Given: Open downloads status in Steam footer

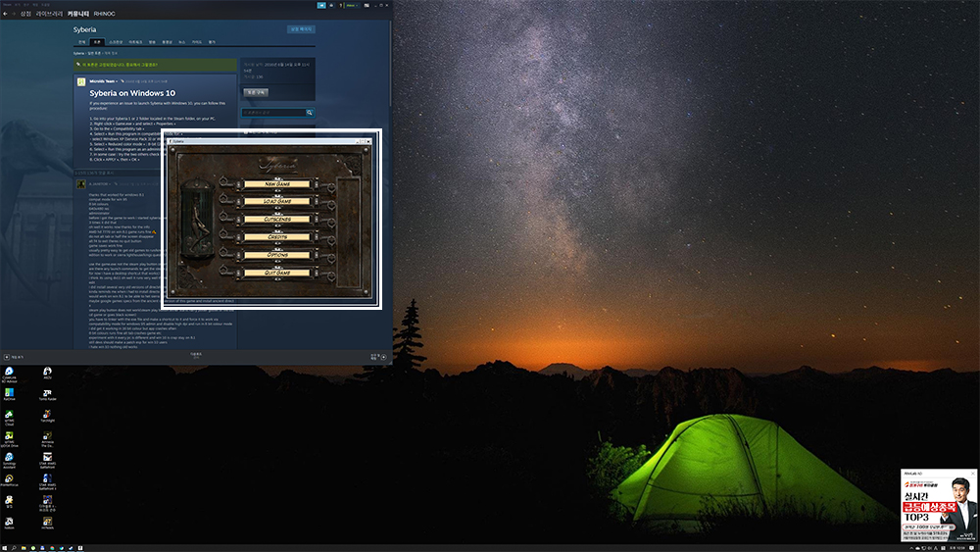Looking at the screenshot, I should 196,355.
